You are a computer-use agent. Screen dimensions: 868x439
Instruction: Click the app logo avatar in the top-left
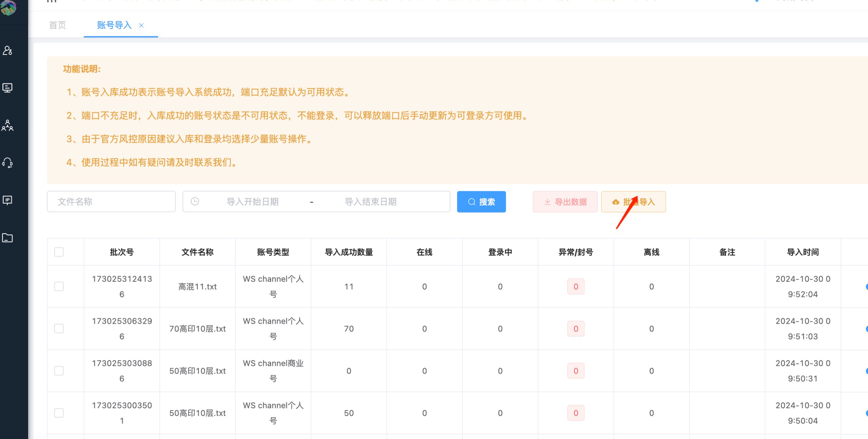pos(8,7)
